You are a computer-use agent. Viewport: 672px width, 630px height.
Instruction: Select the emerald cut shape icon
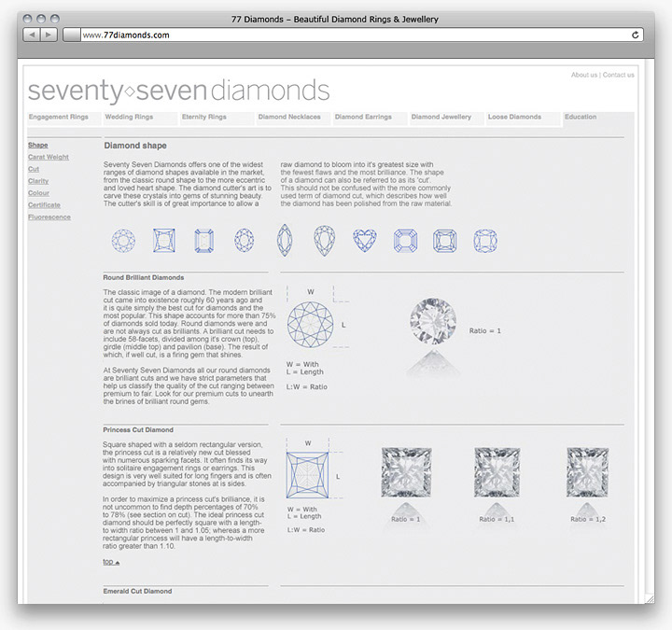[x=204, y=241]
